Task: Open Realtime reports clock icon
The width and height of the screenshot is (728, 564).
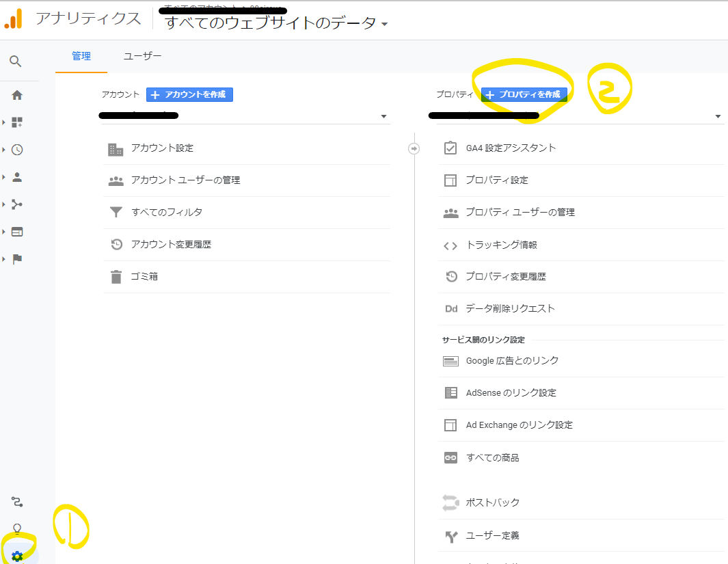Action: [17, 150]
